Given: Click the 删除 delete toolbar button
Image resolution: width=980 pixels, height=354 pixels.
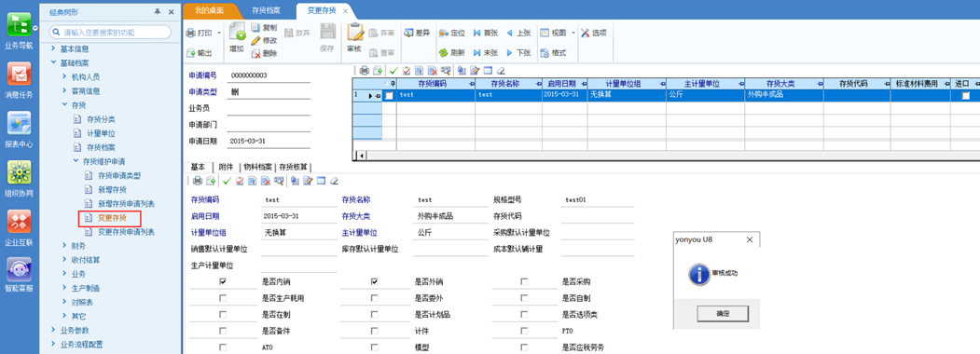Looking at the screenshot, I should [265, 54].
